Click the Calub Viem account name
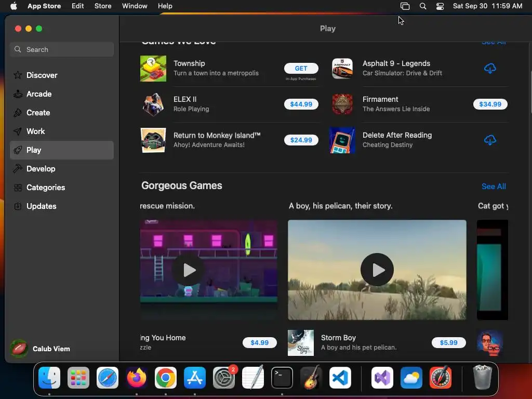The height and width of the screenshot is (399, 532). 51,349
